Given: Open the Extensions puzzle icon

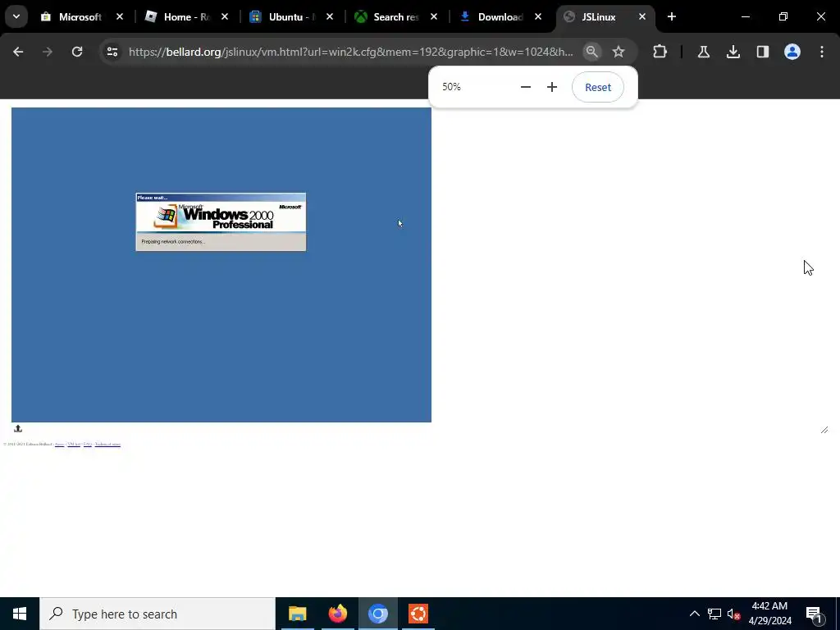Looking at the screenshot, I should 660,52.
